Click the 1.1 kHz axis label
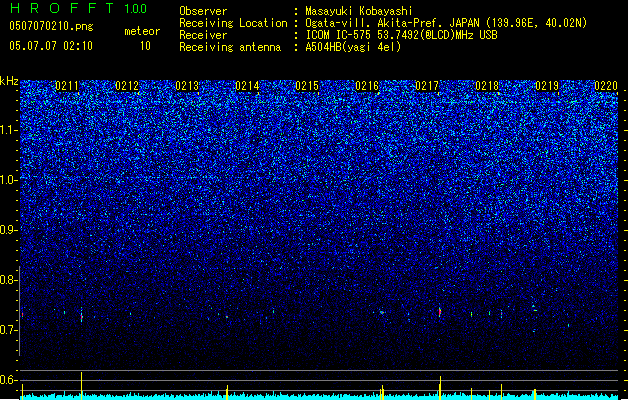629x400 pixels. coord(9,130)
